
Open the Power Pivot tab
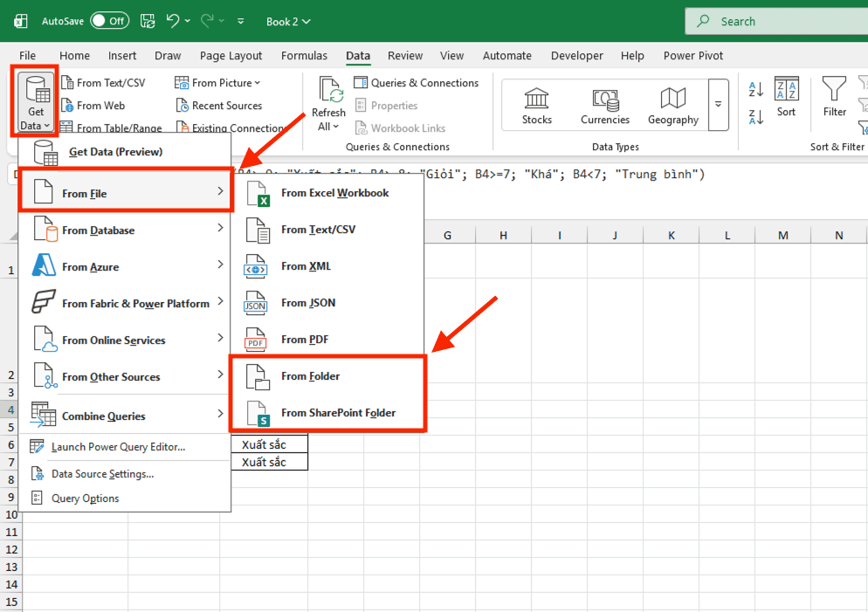tap(693, 55)
